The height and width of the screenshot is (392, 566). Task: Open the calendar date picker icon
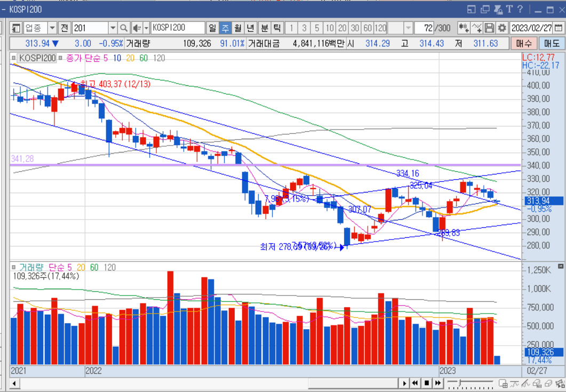click(x=558, y=28)
